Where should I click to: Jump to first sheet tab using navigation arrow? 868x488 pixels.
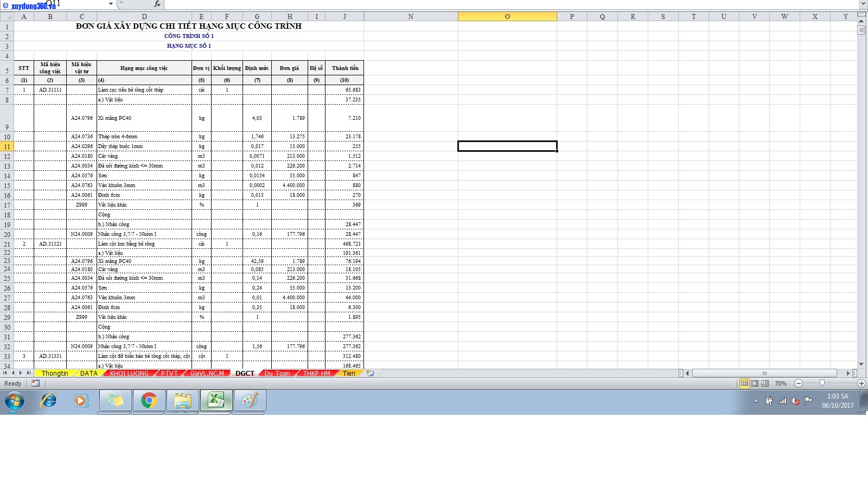pyautogui.click(x=5, y=373)
